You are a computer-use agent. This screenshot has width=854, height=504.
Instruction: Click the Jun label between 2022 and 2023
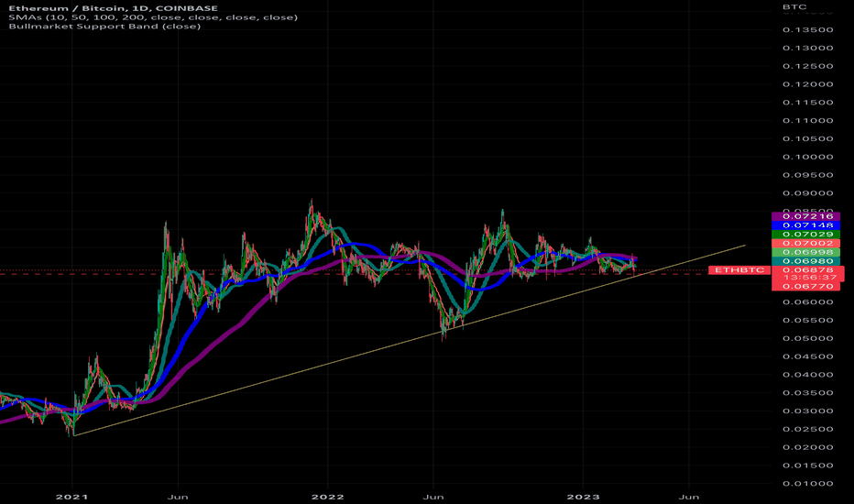coord(433,497)
